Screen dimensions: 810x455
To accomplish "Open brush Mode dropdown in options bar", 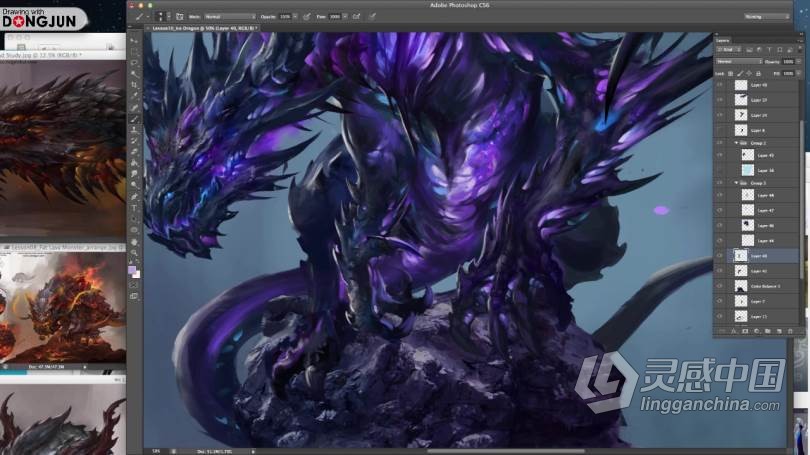I will (x=230, y=17).
